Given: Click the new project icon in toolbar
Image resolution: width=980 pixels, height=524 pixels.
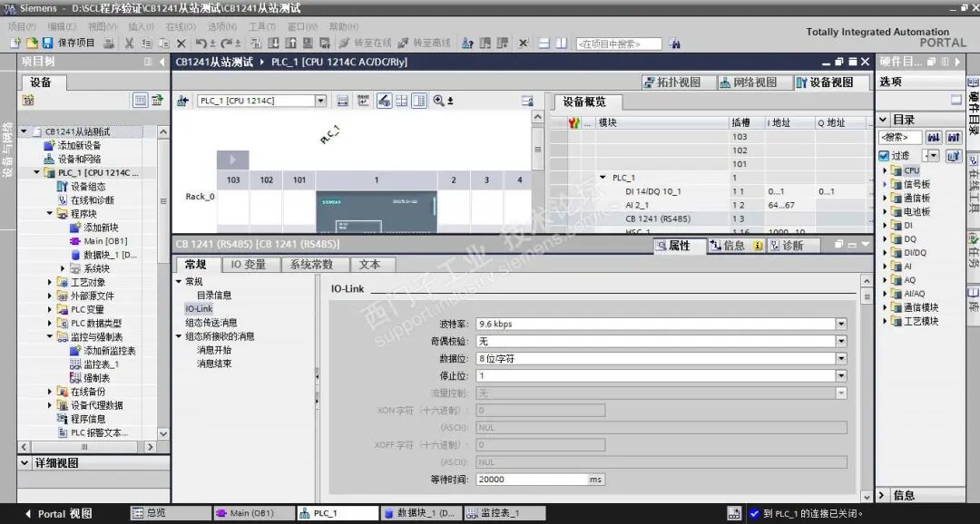Looking at the screenshot, I should click(x=16, y=44).
